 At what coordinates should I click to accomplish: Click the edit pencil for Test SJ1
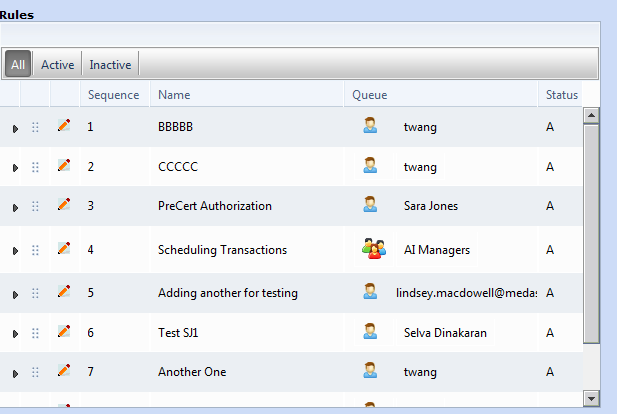click(64, 331)
